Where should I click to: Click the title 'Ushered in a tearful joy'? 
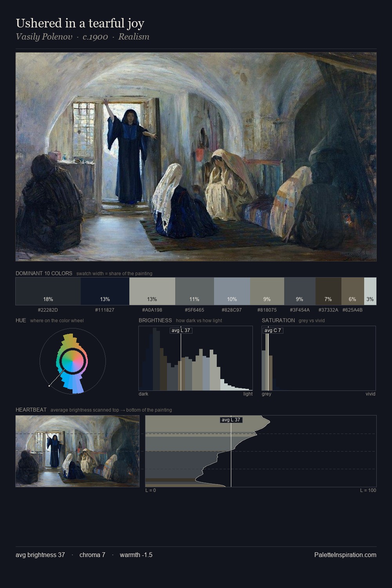pyautogui.click(x=80, y=23)
